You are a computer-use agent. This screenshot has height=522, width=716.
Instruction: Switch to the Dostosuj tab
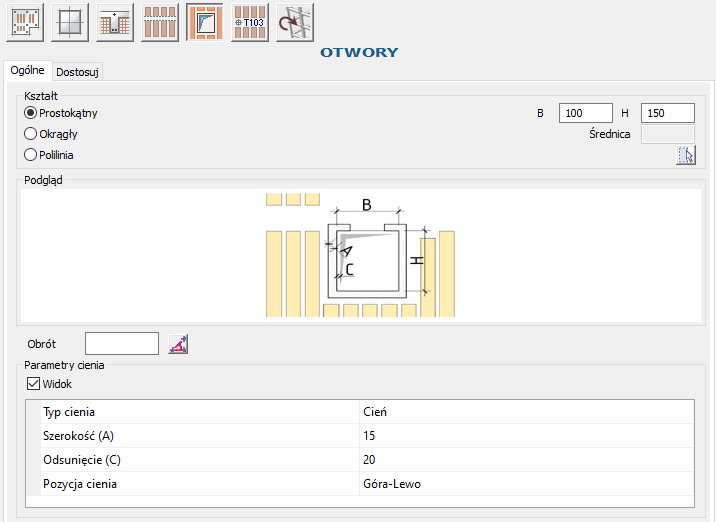click(x=77, y=72)
